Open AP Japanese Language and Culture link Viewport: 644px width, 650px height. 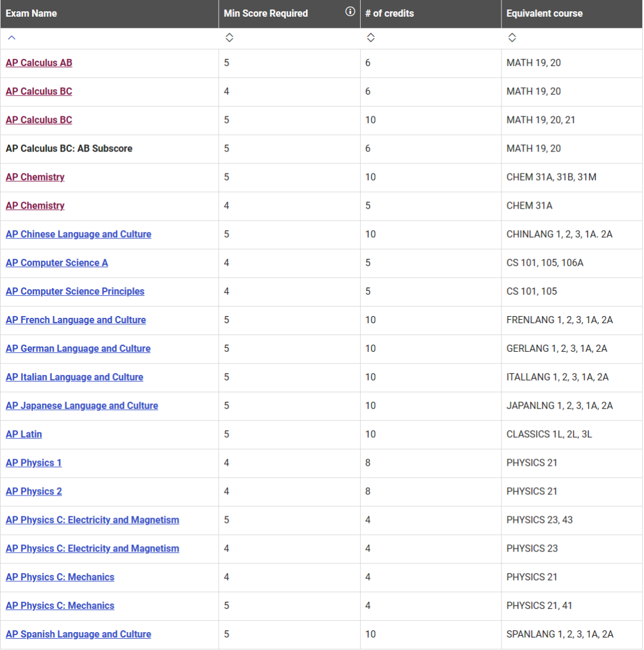pyautogui.click(x=82, y=406)
